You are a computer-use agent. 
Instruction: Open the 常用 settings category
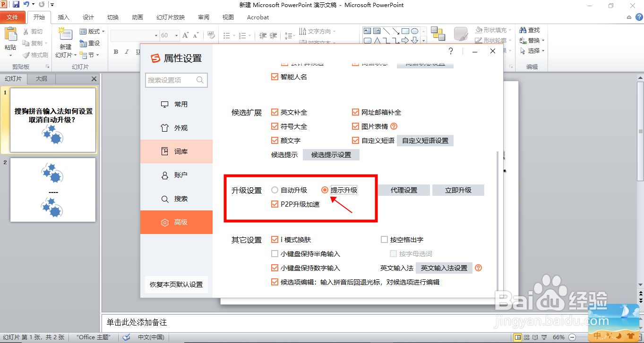[176, 104]
